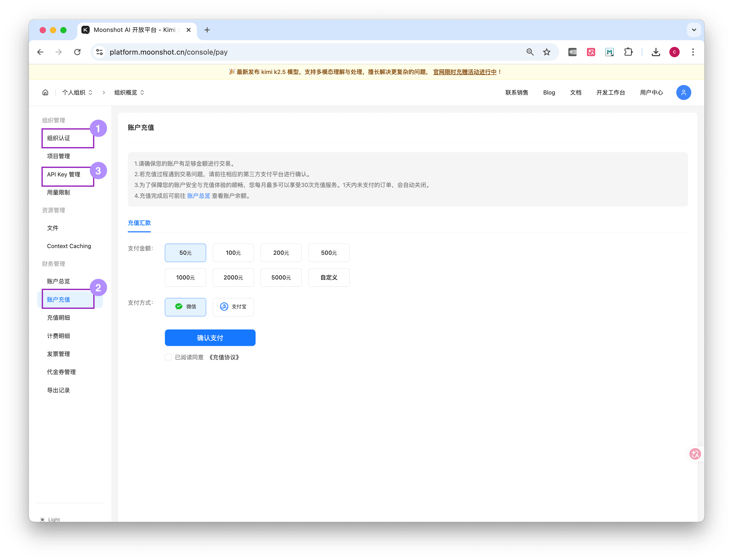Bookmark this page with the star icon
Screen dimensions: 733x560
click(547, 52)
